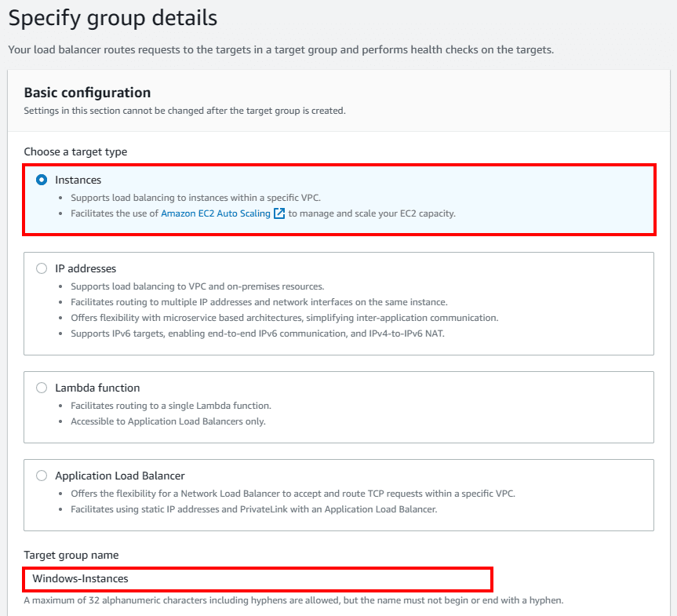Viewport: 677px width, 616px height.
Task: Click the 'Application Load Balancer' title text
Action: click(119, 476)
